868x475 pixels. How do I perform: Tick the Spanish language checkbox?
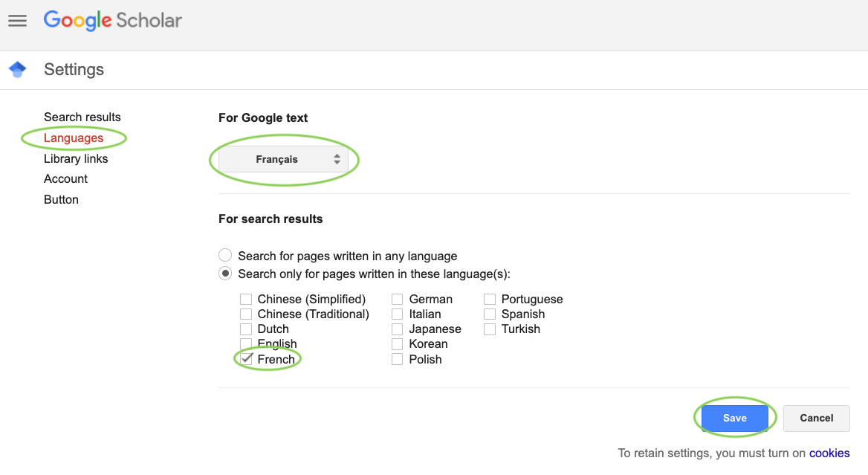[489, 314]
